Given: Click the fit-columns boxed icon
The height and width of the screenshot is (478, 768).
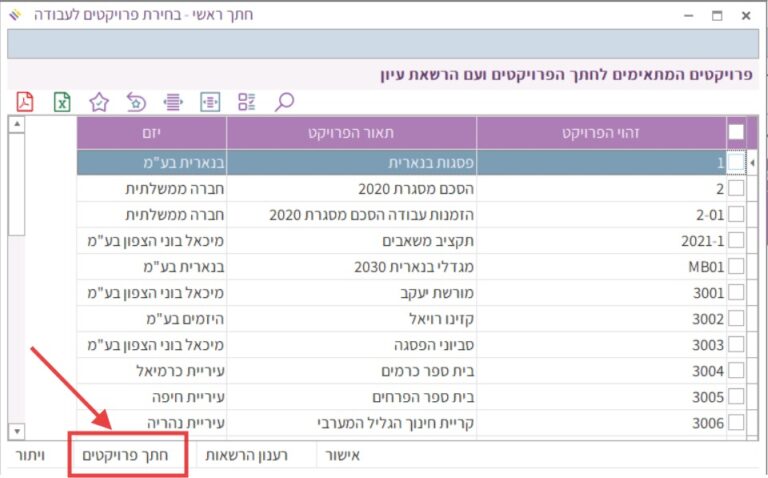Looking at the screenshot, I should click(210, 101).
